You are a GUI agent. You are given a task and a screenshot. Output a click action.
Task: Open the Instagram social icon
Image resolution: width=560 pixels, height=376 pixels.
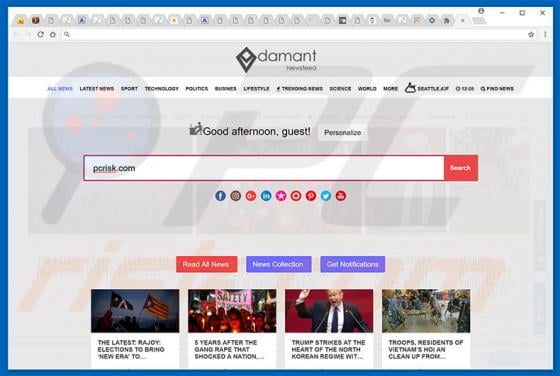click(x=235, y=196)
